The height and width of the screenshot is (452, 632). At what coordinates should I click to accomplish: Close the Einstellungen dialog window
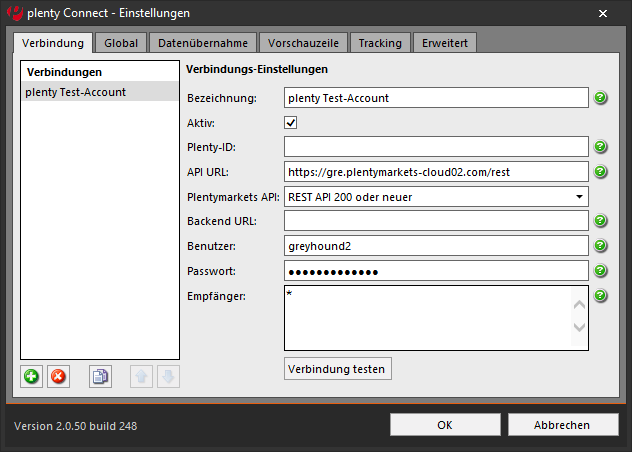pyautogui.click(x=603, y=14)
